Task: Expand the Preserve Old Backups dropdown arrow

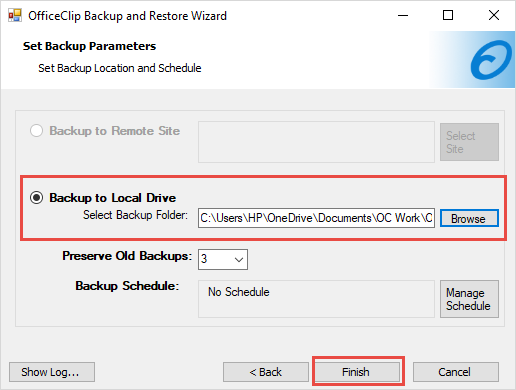Action: pos(239,259)
